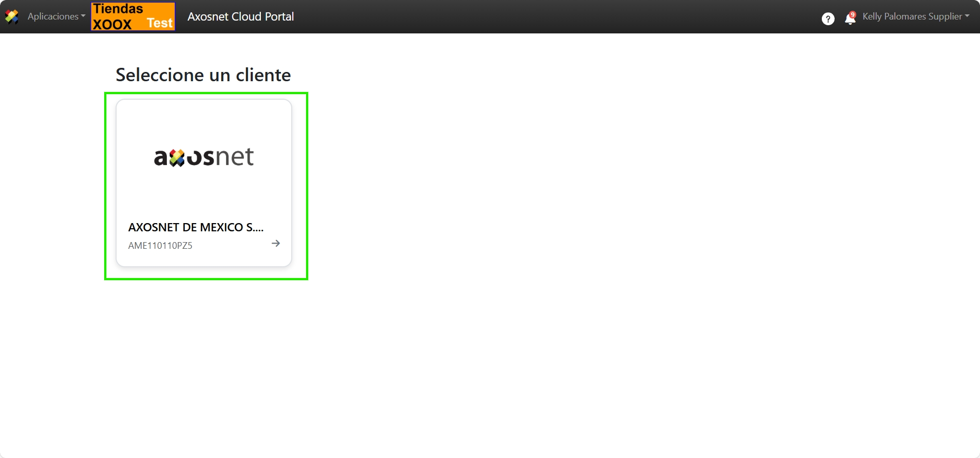Image resolution: width=980 pixels, height=458 pixels.
Task: Open the notifications bell icon
Action: click(850, 19)
